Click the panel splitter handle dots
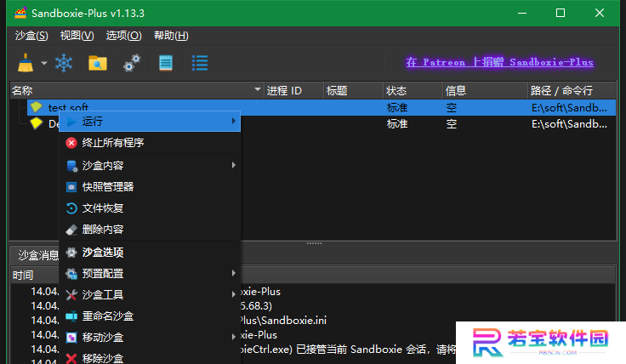Viewport: 626px width, 364px height. [314, 243]
